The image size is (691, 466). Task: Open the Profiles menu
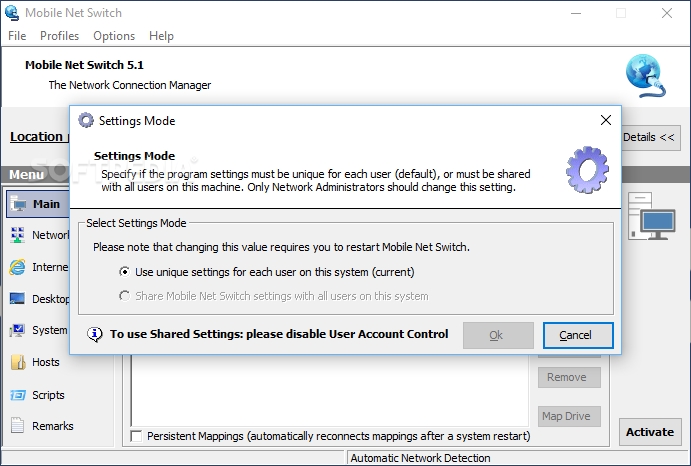[x=59, y=36]
